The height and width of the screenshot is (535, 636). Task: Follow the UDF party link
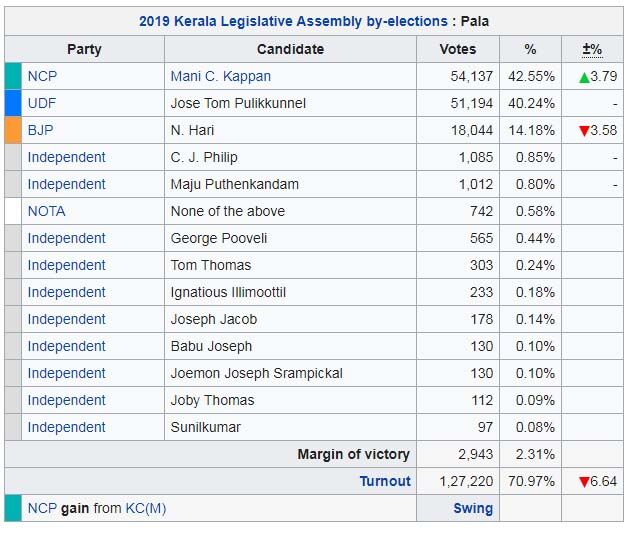(x=42, y=103)
